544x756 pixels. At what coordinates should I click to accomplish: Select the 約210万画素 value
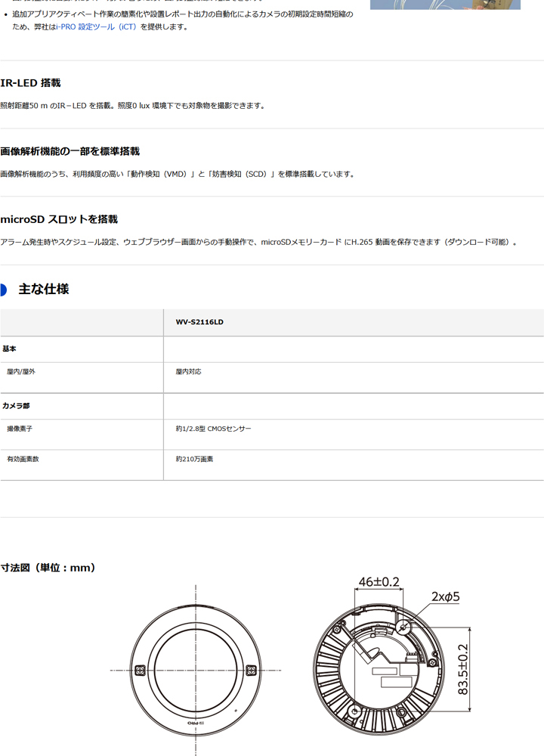[194, 459]
